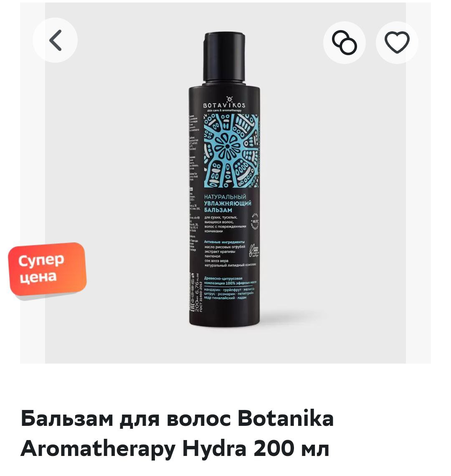
Task: Go back using the left arrow
Action: pos(55,40)
